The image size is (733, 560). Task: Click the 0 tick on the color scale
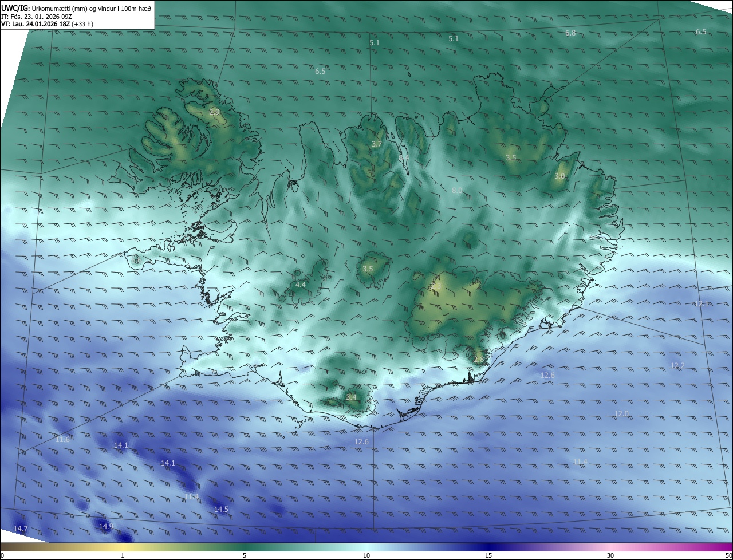point(2,555)
